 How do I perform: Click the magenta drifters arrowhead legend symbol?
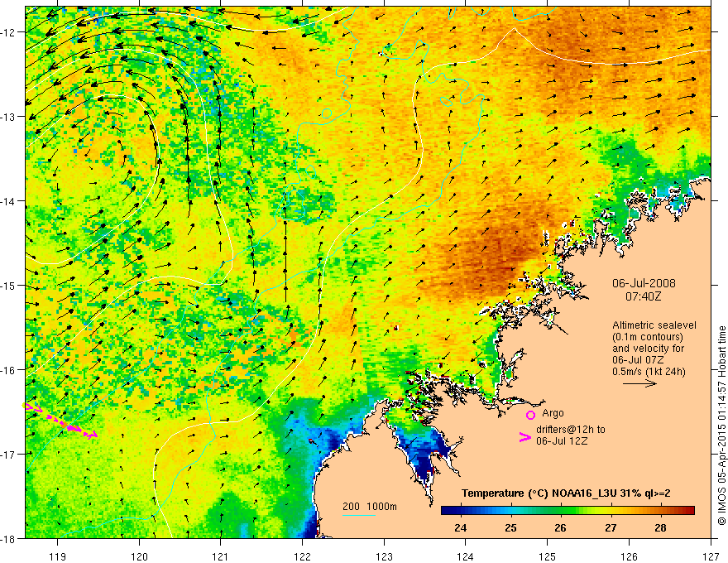click(524, 437)
